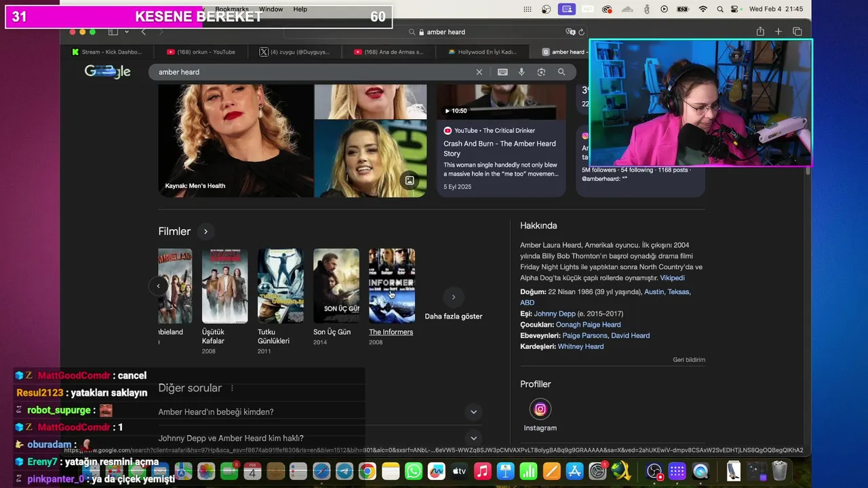Open Tutku Günlükleri film poster
This screenshot has width=868, height=488.
pos(281,285)
